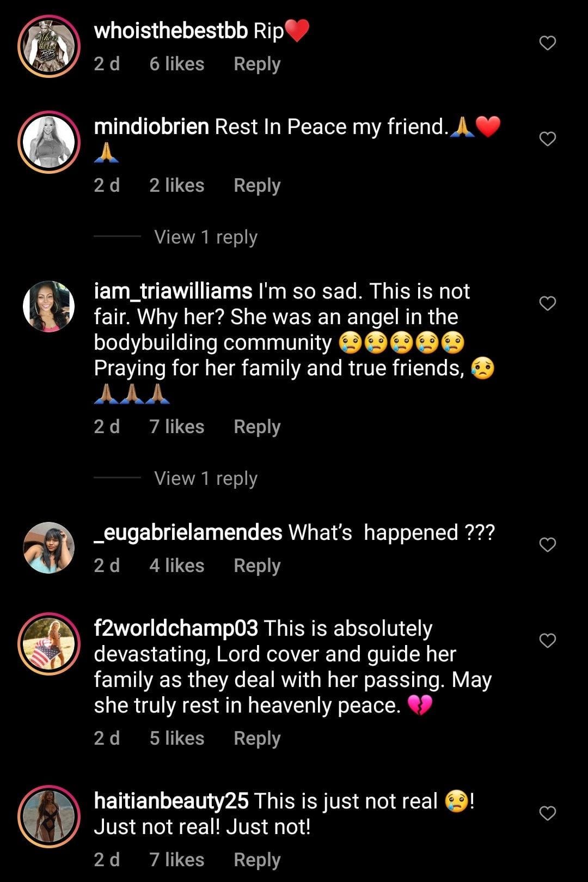Expand "View 1 reply" under iam_triawilliams' comment
The height and width of the screenshot is (882, 588).
(x=205, y=478)
